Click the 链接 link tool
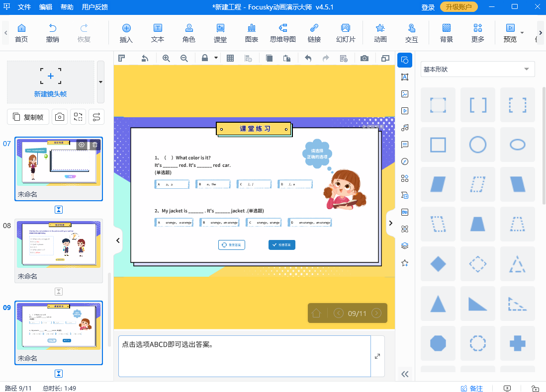This screenshot has height=392, width=546. [314, 33]
